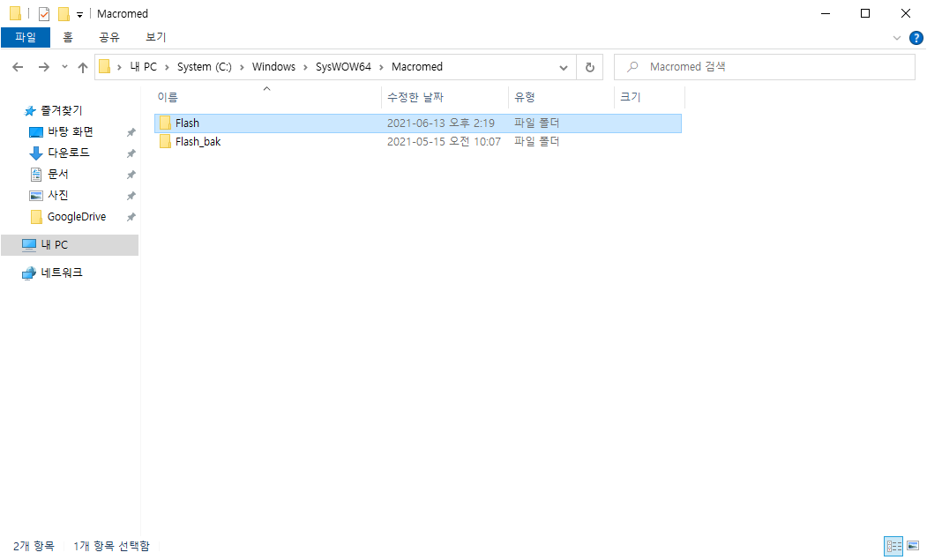Click the pin icon next to 다운로드
The width and height of the screenshot is (927, 560).
131,153
